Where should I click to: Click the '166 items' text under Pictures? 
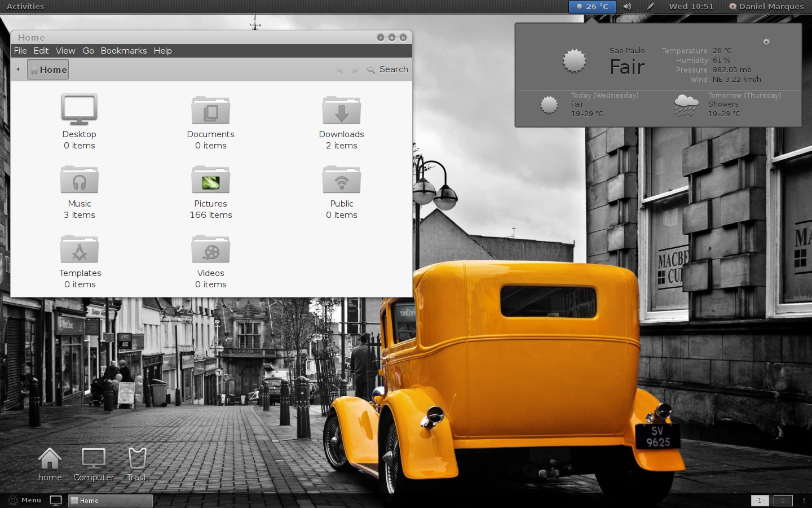[211, 215]
